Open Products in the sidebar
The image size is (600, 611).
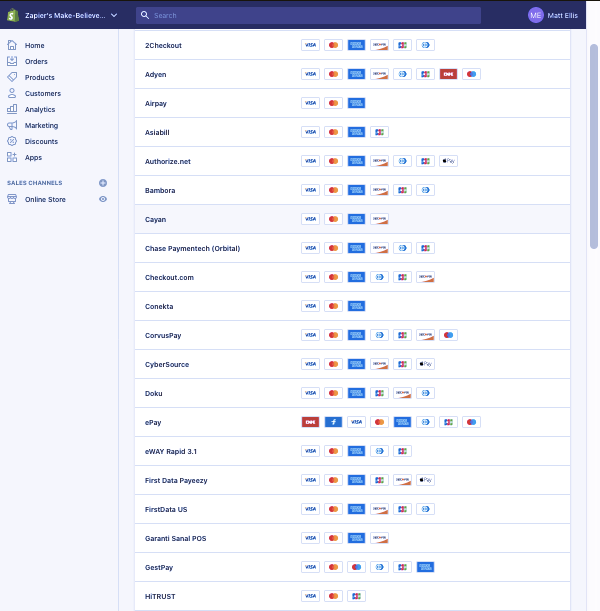point(40,78)
